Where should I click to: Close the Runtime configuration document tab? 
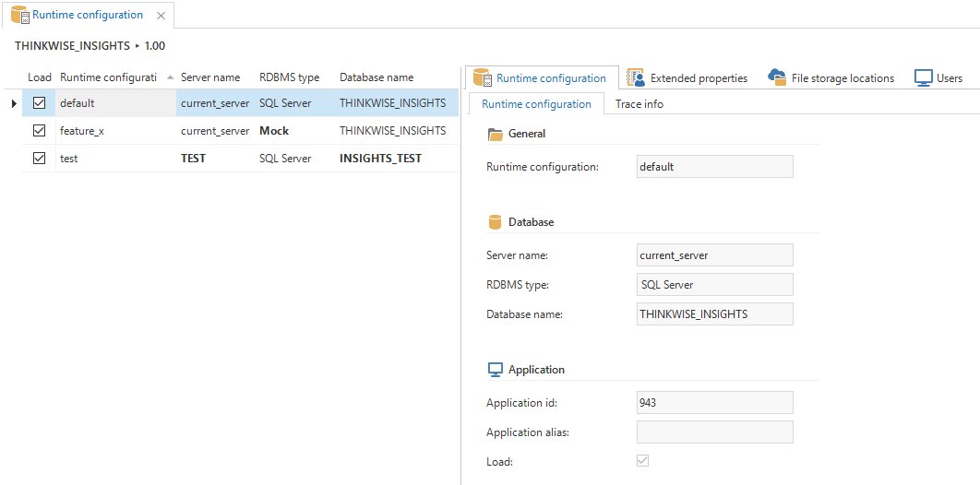tap(161, 16)
